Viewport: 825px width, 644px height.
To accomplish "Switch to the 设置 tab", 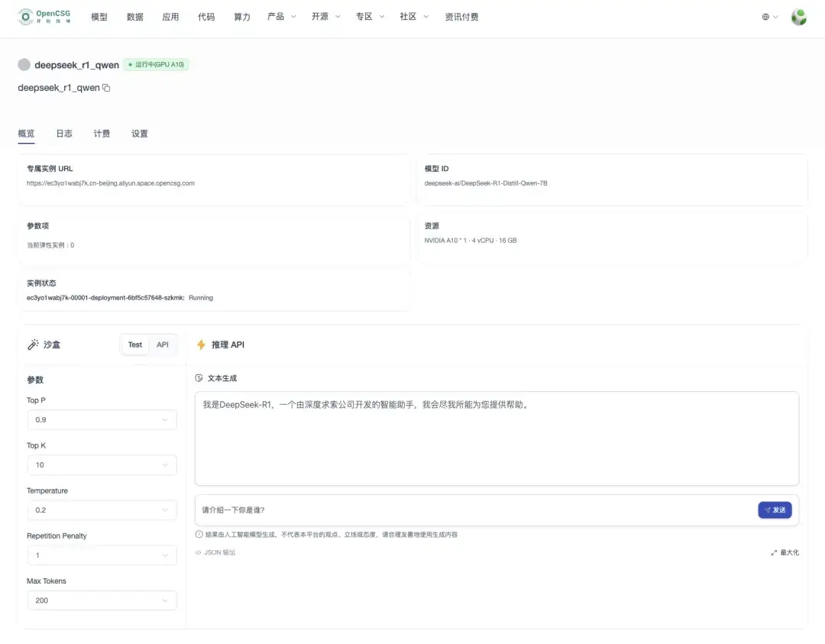I will point(140,134).
